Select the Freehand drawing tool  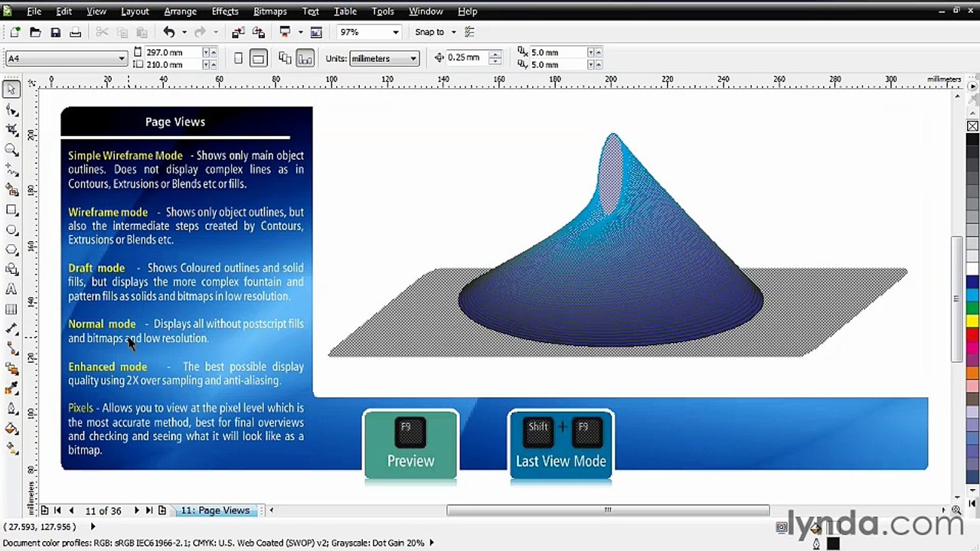11,169
